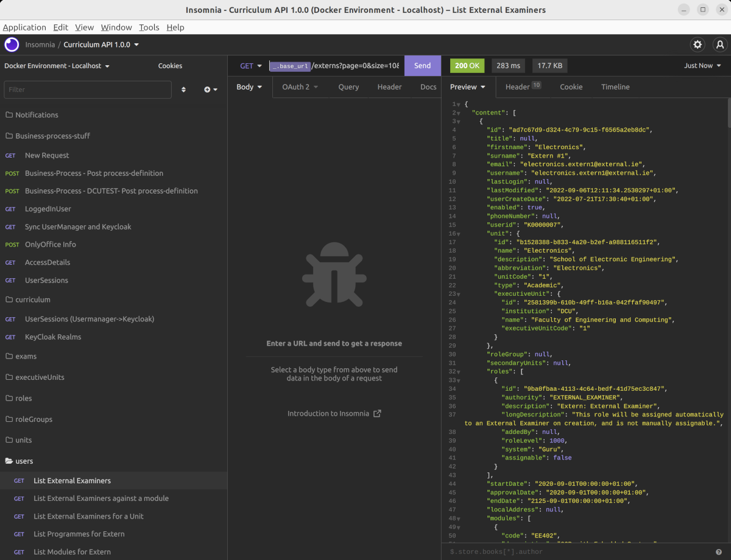
Task: Click the sidebar sort order icon
Action: click(x=183, y=89)
